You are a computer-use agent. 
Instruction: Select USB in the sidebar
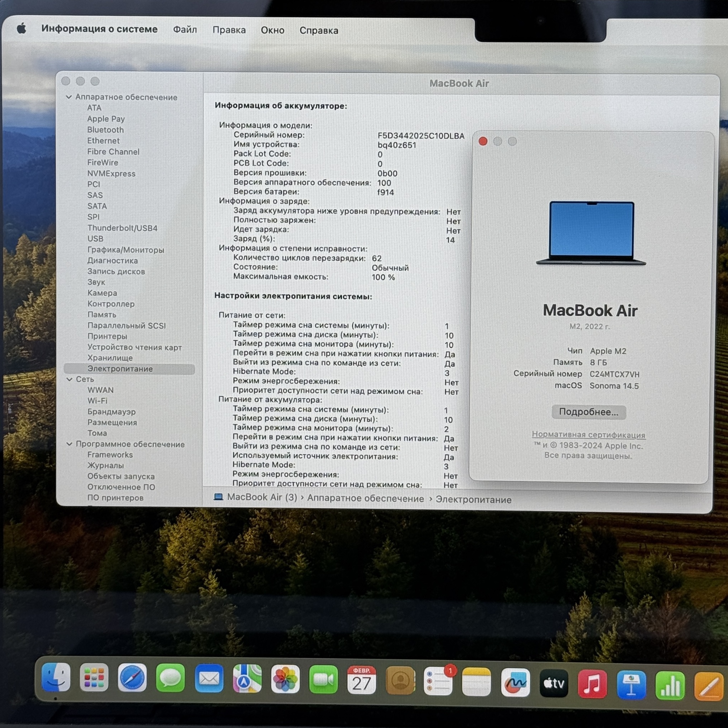[95, 238]
